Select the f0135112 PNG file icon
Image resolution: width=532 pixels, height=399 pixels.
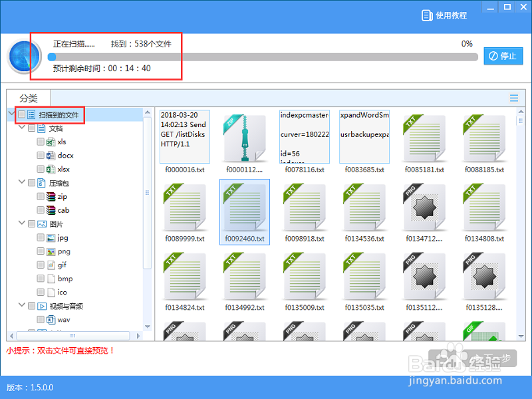click(x=424, y=276)
